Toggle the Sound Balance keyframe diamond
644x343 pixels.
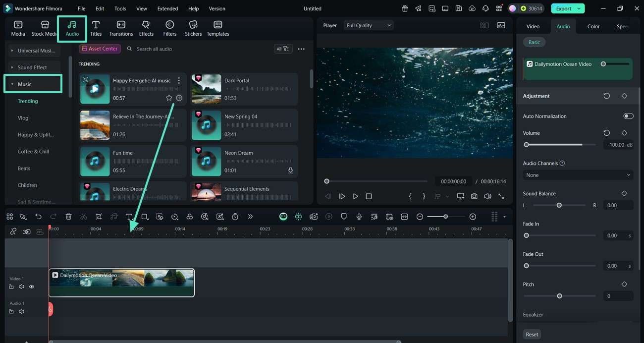(x=624, y=193)
